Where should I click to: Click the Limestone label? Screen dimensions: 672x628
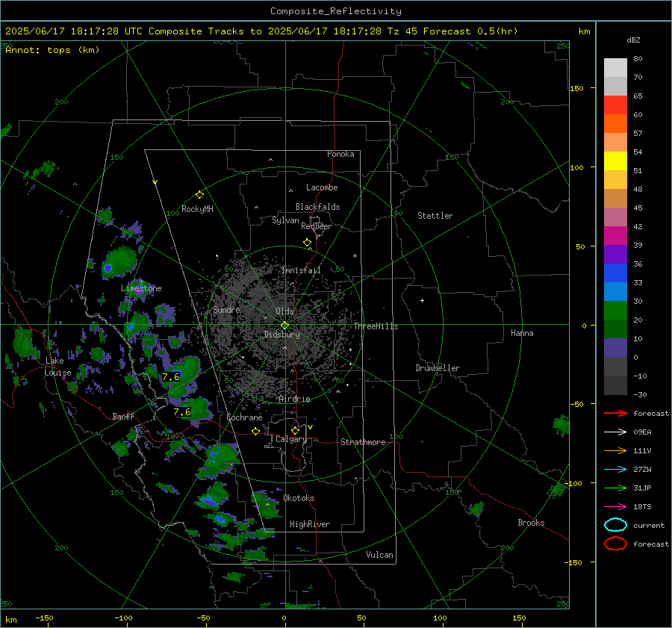141,288
